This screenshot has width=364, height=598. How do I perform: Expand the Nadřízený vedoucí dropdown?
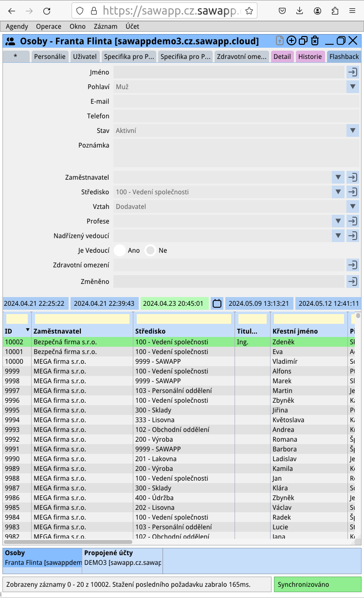click(338, 236)
